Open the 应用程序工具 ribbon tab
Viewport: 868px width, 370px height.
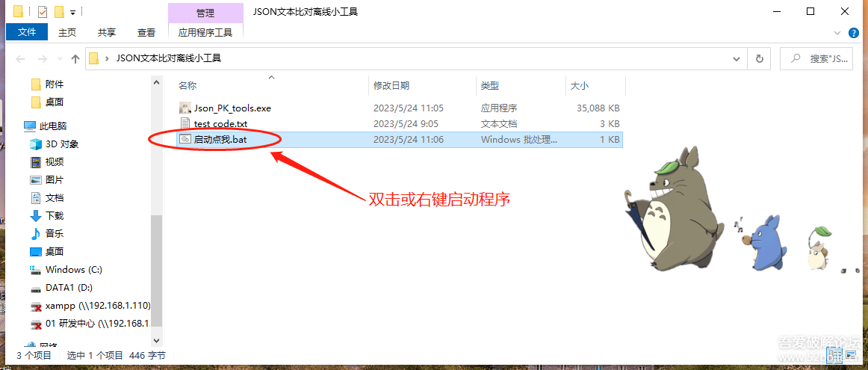[x=205, y=33]
